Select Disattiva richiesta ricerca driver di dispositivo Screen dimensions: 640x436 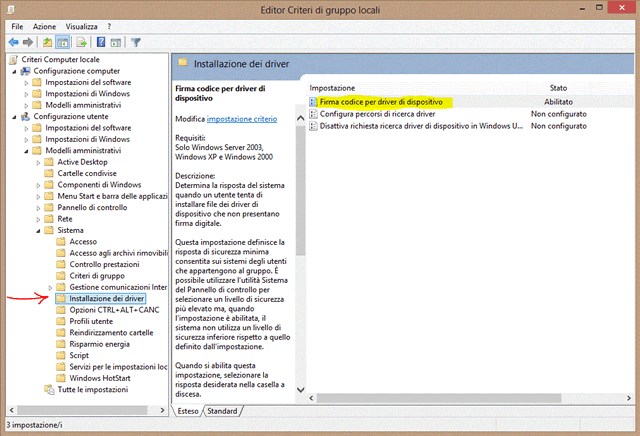(x=421, y=126)
